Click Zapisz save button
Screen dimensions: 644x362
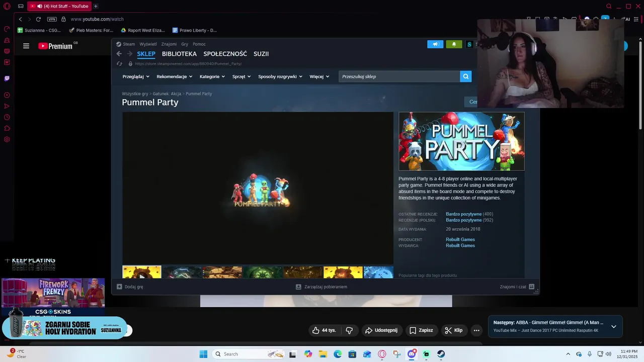tap(421, 330)
